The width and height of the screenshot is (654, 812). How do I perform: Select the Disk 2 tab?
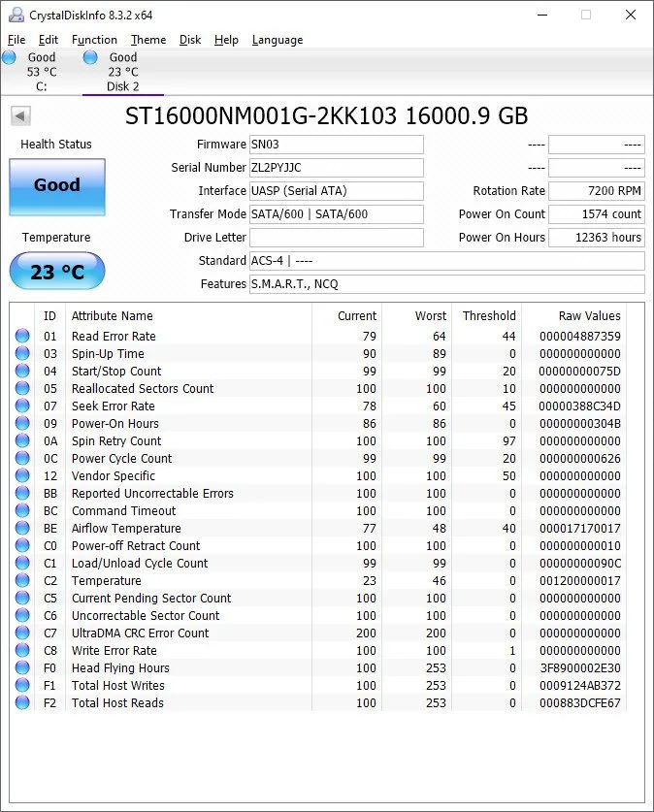(122, 72)
